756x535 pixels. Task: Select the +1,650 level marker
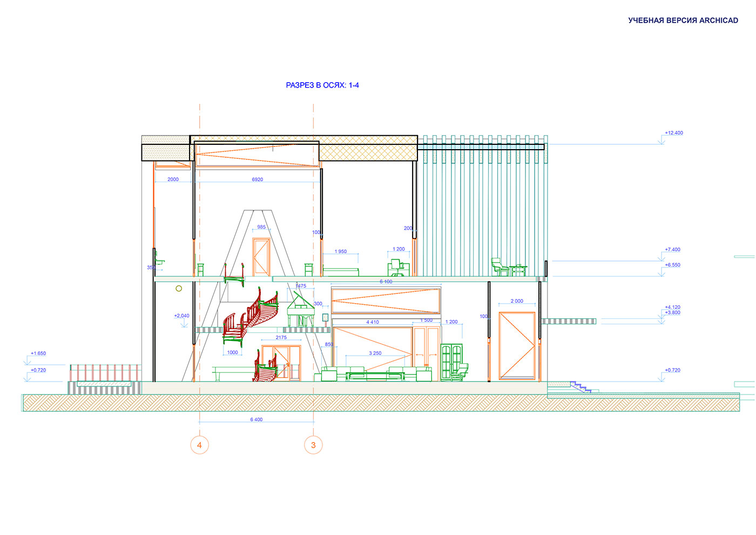coord(38,353)
